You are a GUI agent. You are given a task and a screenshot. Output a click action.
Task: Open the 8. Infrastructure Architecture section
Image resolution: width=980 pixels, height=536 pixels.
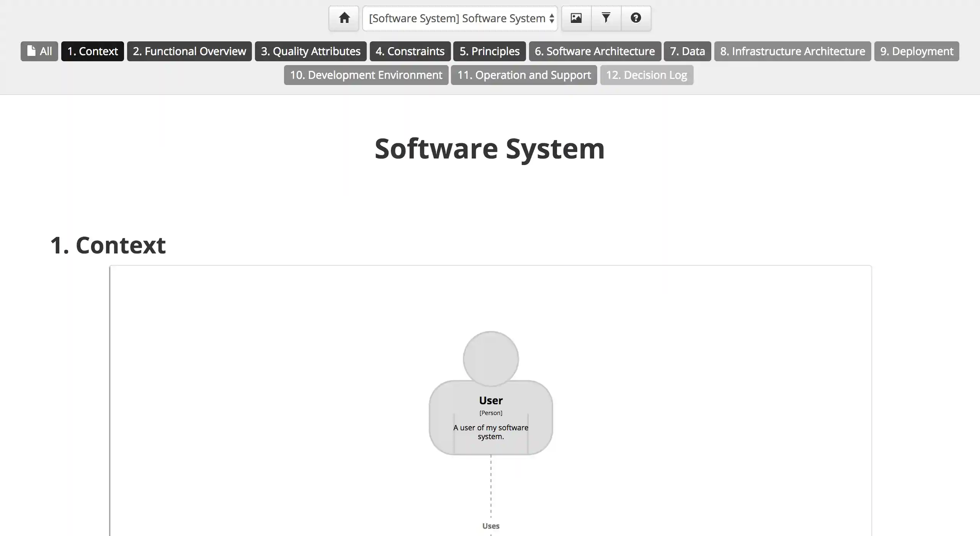[793, 51]
